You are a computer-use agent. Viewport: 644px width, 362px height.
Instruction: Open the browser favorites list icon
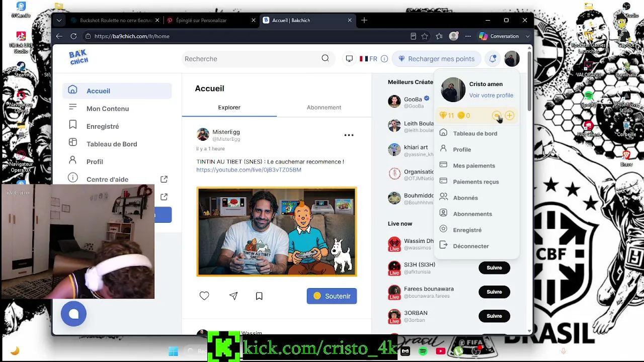click(x=439, y=36)
